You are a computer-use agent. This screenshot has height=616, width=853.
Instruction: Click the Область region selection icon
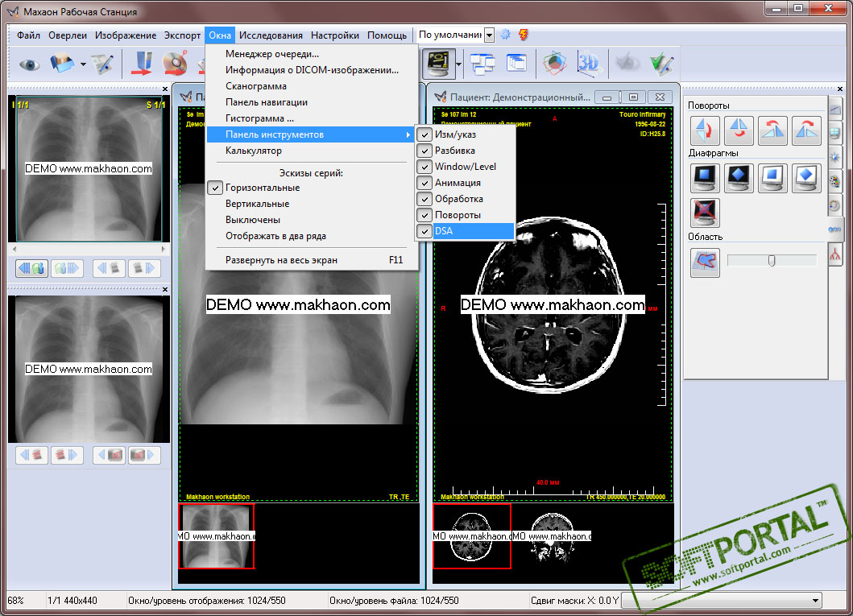(x=705, y=263)
